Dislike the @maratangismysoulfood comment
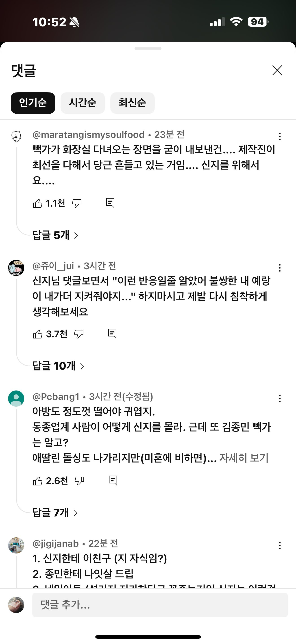The height and width of the screenshot is (644, 296). tap(77, 203)
